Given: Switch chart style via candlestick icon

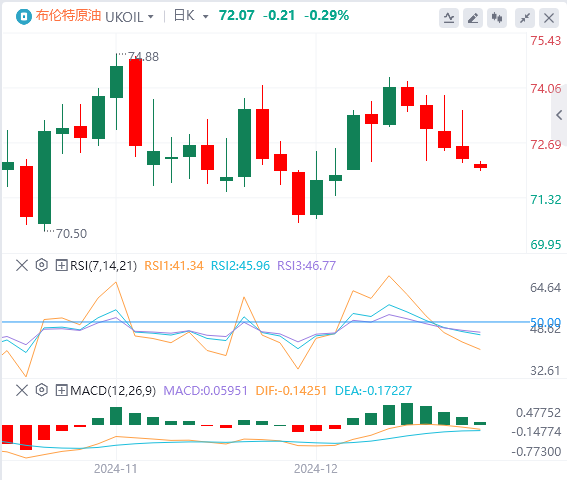Looking at the screenshot, I should 497,18.
